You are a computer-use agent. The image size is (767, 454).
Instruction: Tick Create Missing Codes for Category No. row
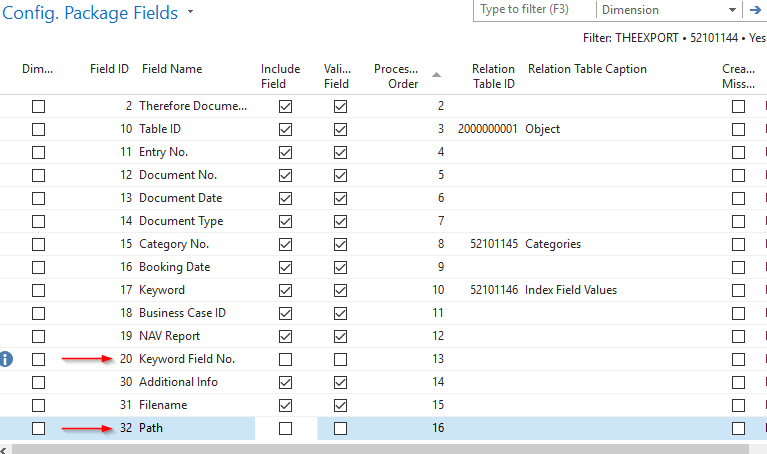[x=738, y=244]
